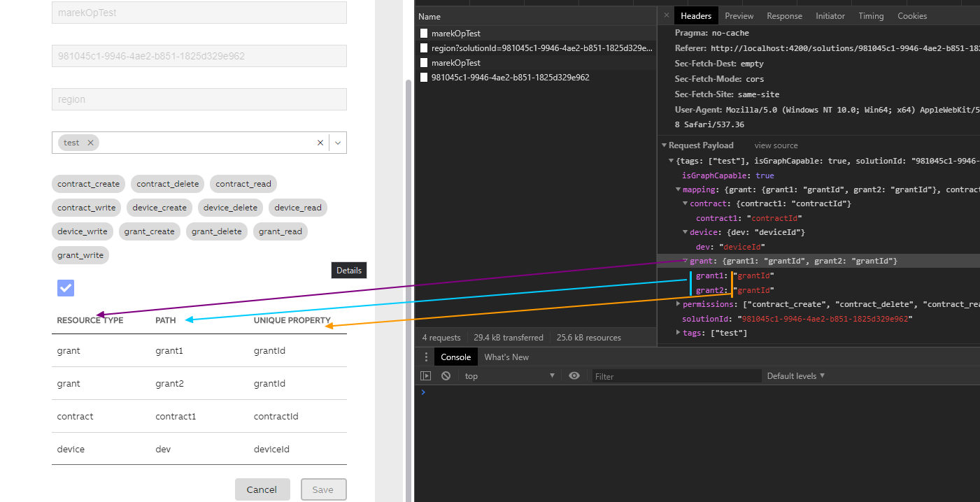The height and width of the screenshot is (502, 980).
Task: Switch to the Timing tab
Action: pos(871,16)
